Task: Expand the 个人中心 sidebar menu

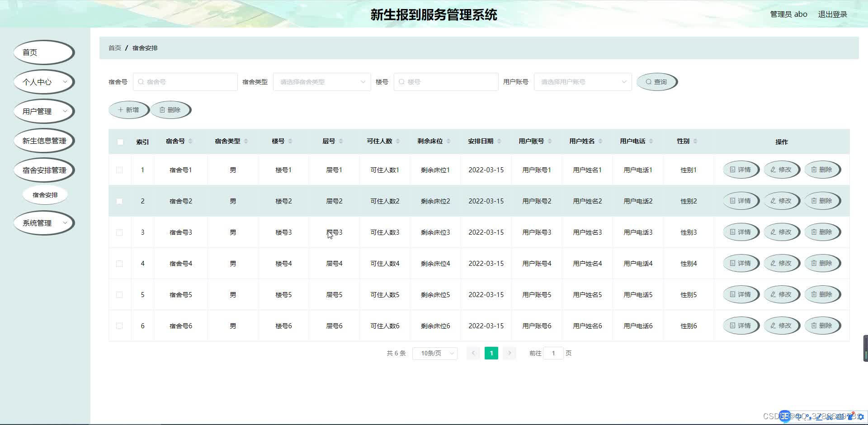Action: click(x=44, y=82)
